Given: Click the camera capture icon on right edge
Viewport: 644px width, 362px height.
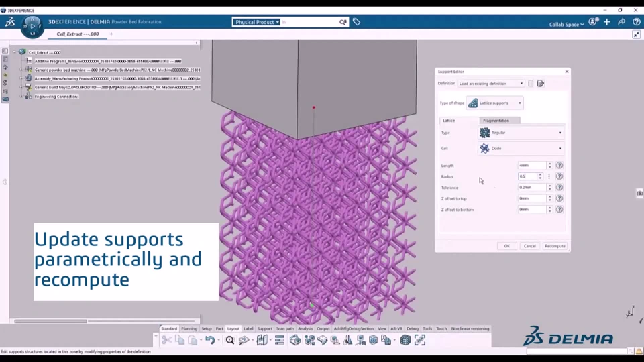Looking at the screenshot, I should [x=639, y=193].
